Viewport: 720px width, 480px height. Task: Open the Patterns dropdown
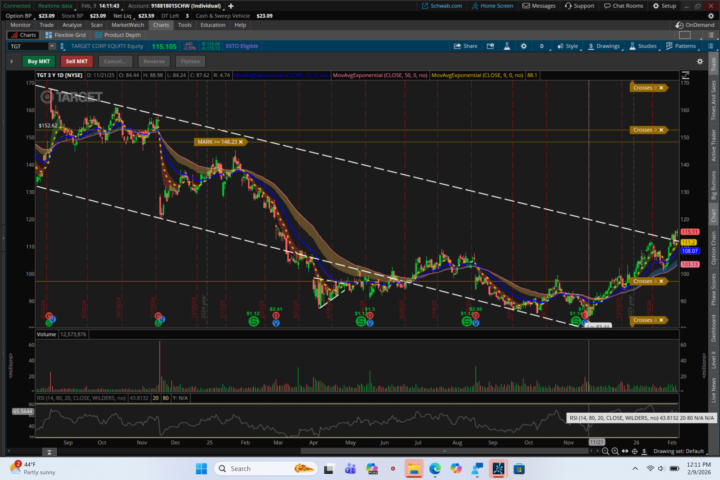click(681, 46)
